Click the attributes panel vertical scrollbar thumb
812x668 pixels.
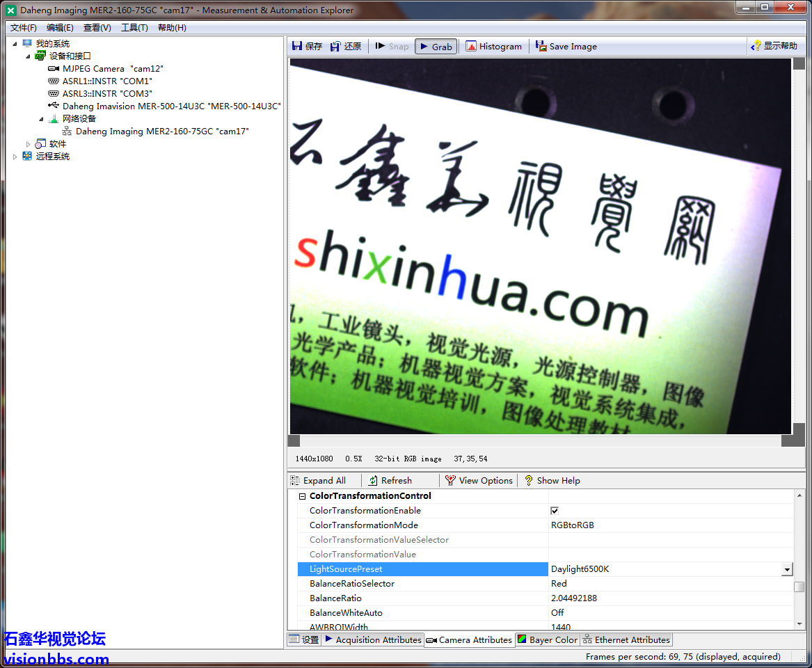[x=799, y=586]
